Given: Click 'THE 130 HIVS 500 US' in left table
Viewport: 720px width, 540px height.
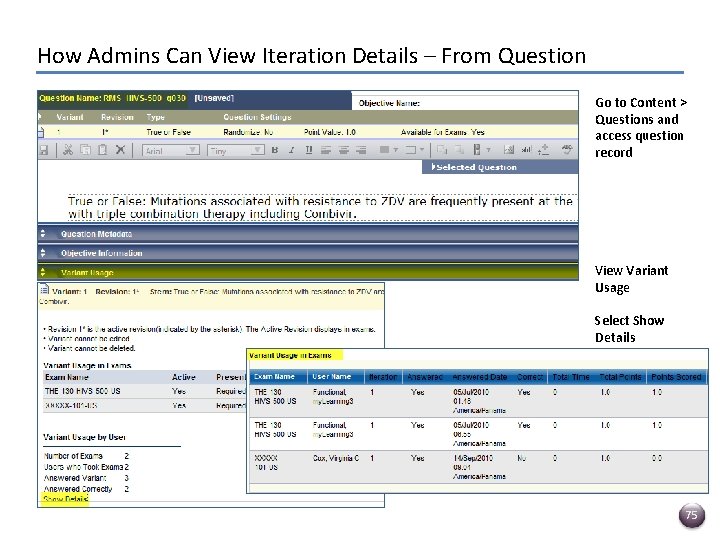Looking at the screenshot, I should pos(83,391).
